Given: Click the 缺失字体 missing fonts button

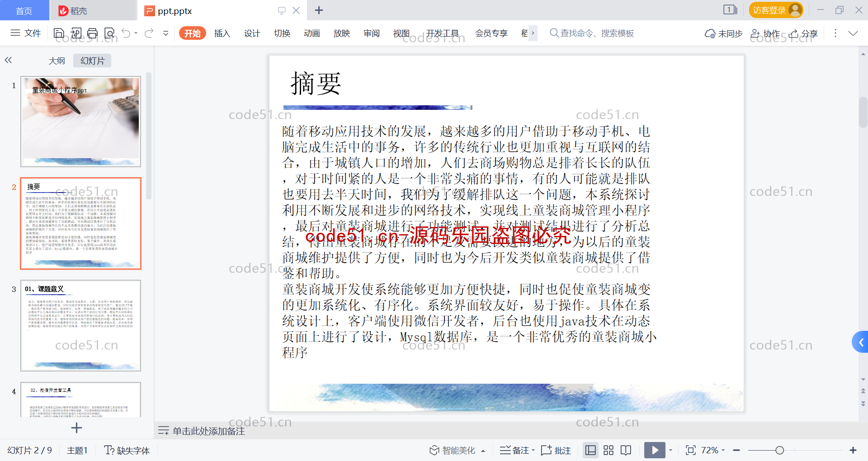Looking at the screenshot, I should point(127,451).
